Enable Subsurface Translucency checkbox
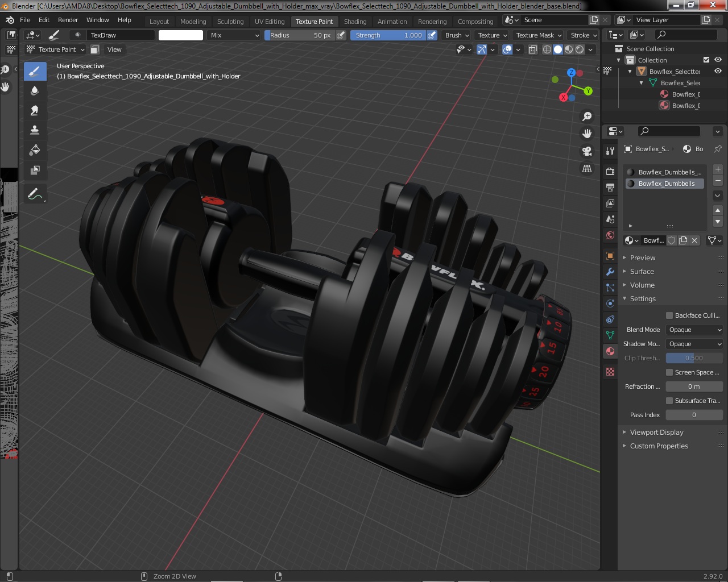The image size is (728, 582). [x=669, y=401]
